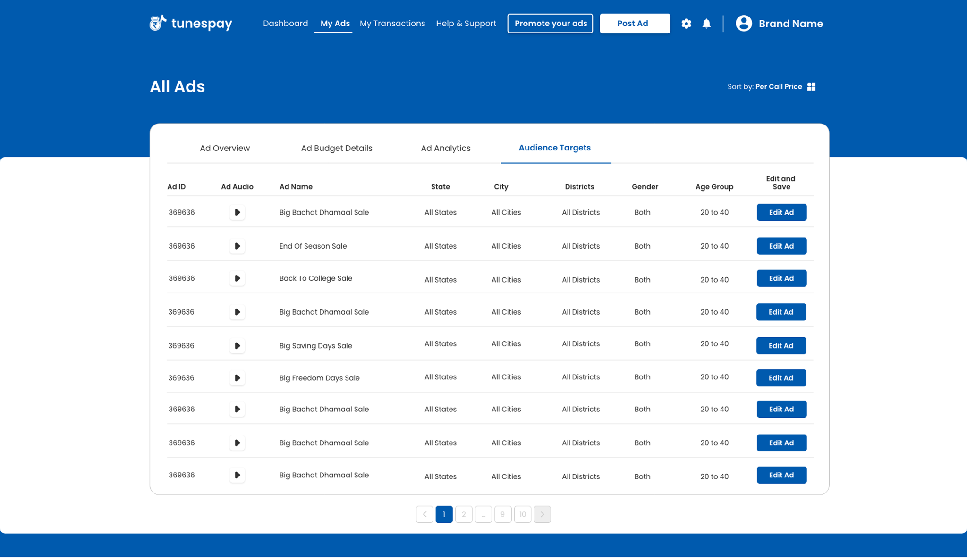Click the tunespay logo
Image resolution: width=967 pixels, height=560 pixels.
tap(191, 23)
